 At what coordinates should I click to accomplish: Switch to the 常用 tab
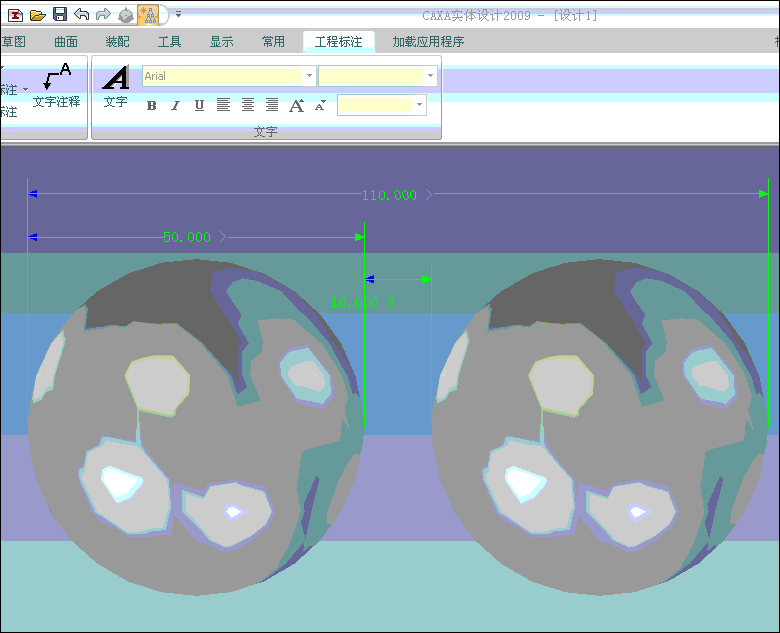tap(273, 42)
